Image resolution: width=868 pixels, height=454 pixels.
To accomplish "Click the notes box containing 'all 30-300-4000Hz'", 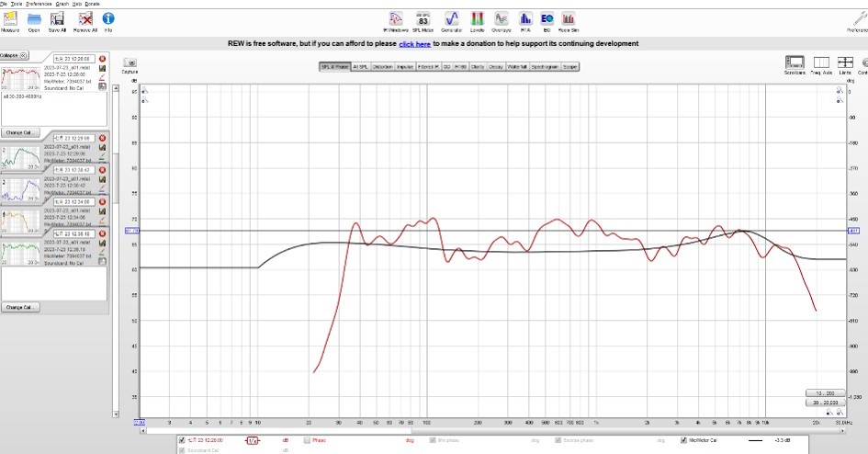I will (54, 109).
